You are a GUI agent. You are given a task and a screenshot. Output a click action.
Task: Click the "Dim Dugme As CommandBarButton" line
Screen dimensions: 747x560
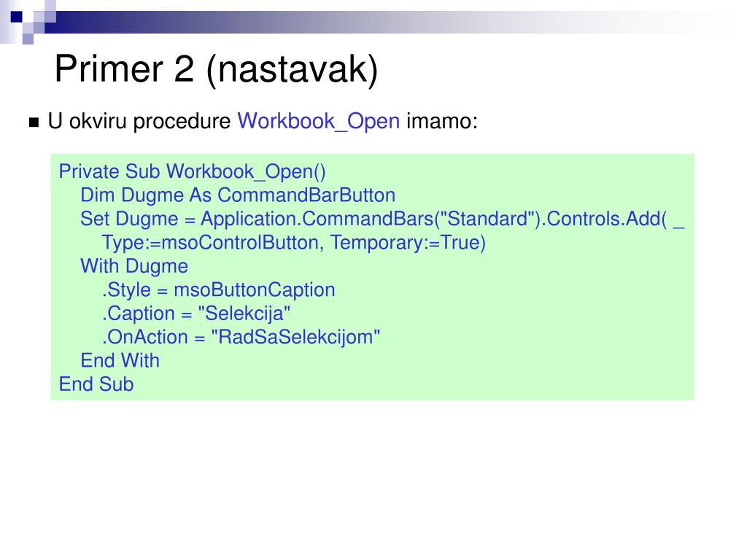[x=238, y=195]
